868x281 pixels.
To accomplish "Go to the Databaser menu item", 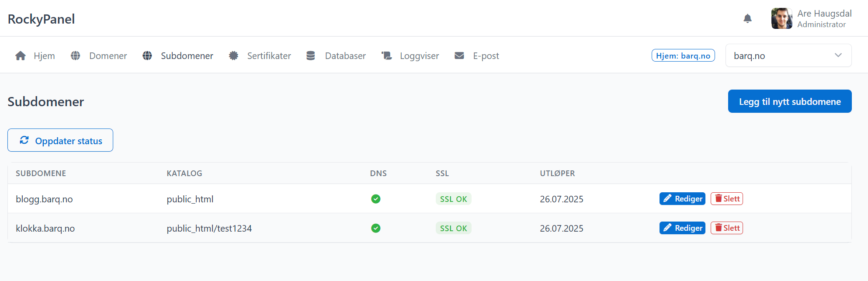I will coord(345,56).
